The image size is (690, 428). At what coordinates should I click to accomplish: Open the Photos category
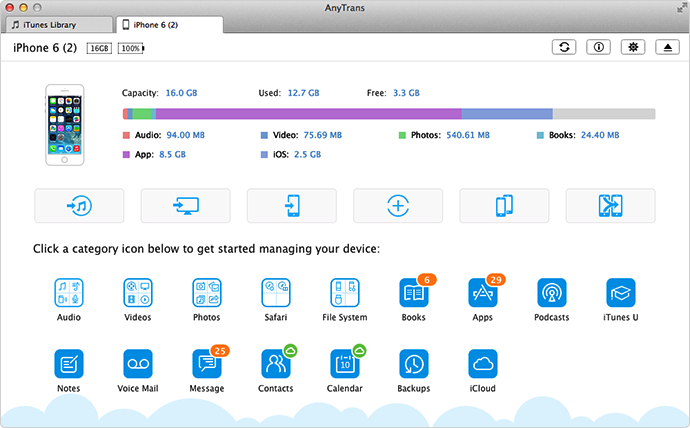coord(207,293)
